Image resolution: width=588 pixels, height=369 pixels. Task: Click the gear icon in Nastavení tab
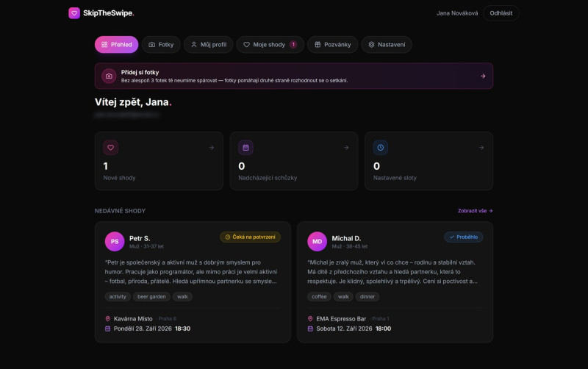point(371,45)
